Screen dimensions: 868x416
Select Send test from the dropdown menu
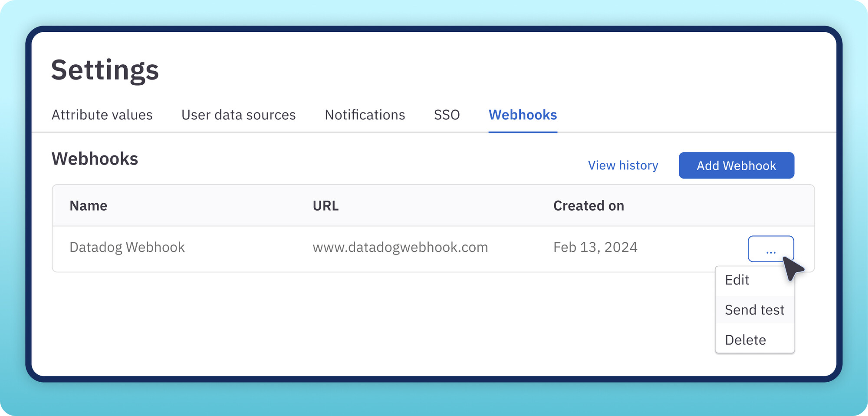(x=754, y=310)
